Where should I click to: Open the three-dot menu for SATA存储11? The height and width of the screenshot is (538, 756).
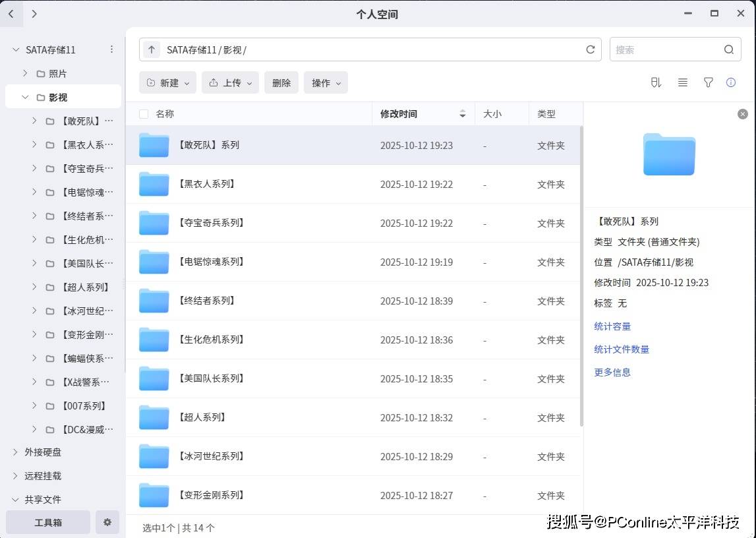tap(111, 49)
